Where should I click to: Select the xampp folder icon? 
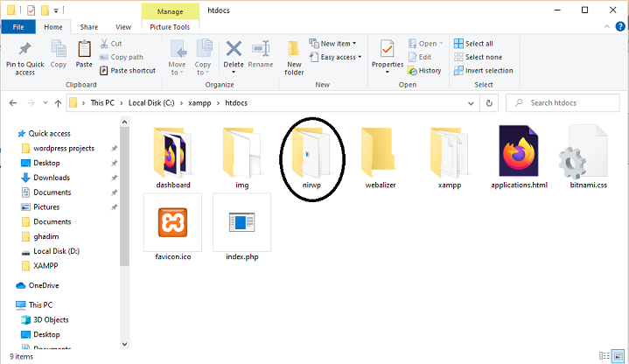tap(450, 152)
